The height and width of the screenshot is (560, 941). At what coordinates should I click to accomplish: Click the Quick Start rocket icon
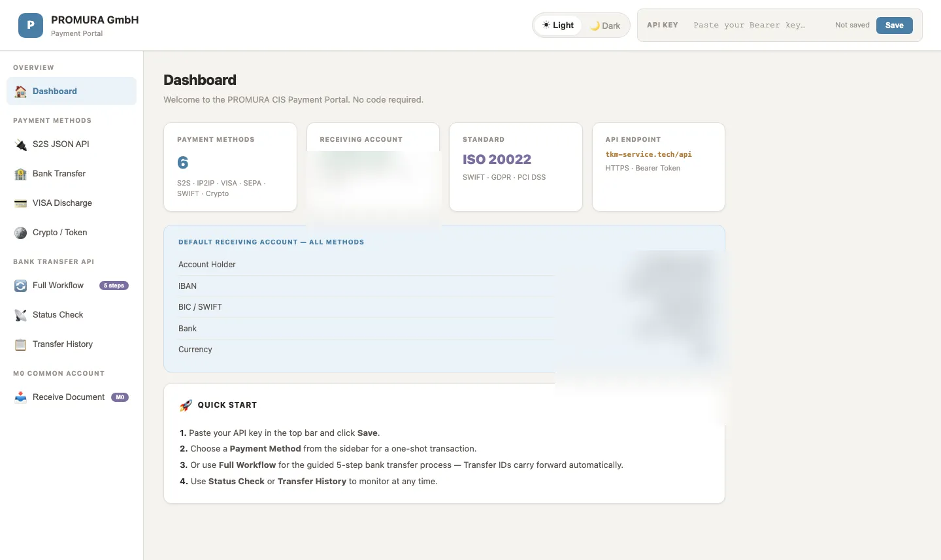pos(186,405)
